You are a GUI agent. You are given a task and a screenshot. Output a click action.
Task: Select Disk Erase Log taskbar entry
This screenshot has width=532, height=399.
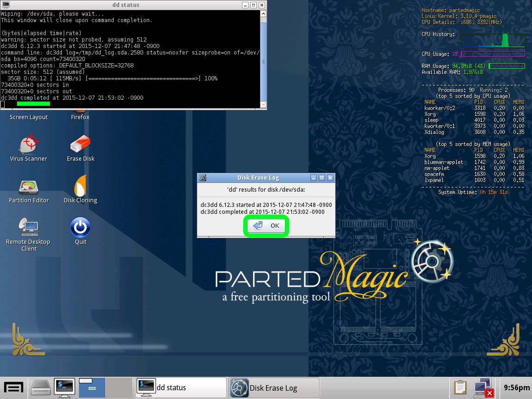click(274, 387)
